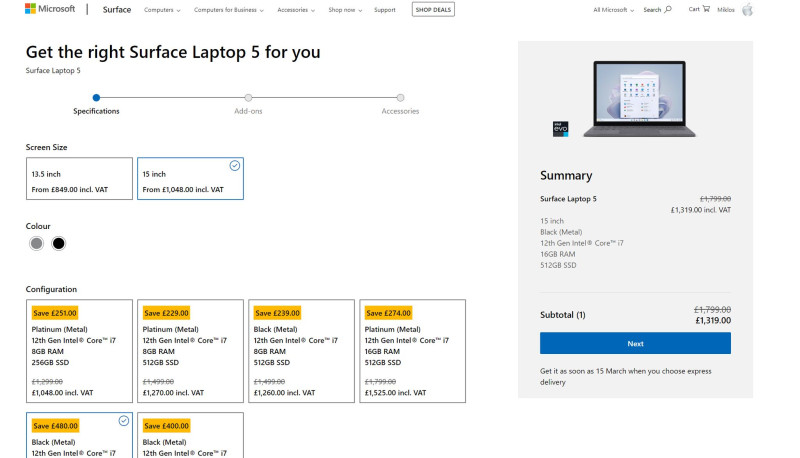This screenshot has height=458, width=800.
Task: Go to the Add-ons step
Action: tap(248, 105)
